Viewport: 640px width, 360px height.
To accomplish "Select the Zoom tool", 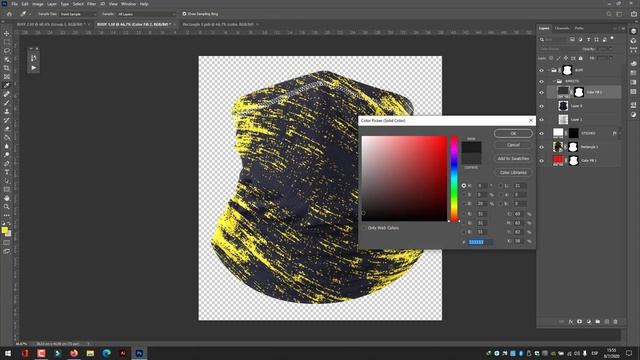I will 7,207.
